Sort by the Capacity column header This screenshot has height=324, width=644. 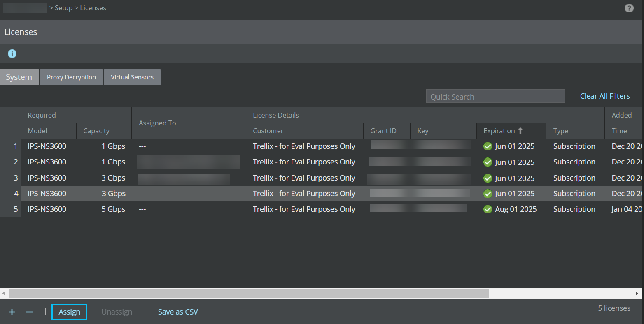click(x=104, y=131)
